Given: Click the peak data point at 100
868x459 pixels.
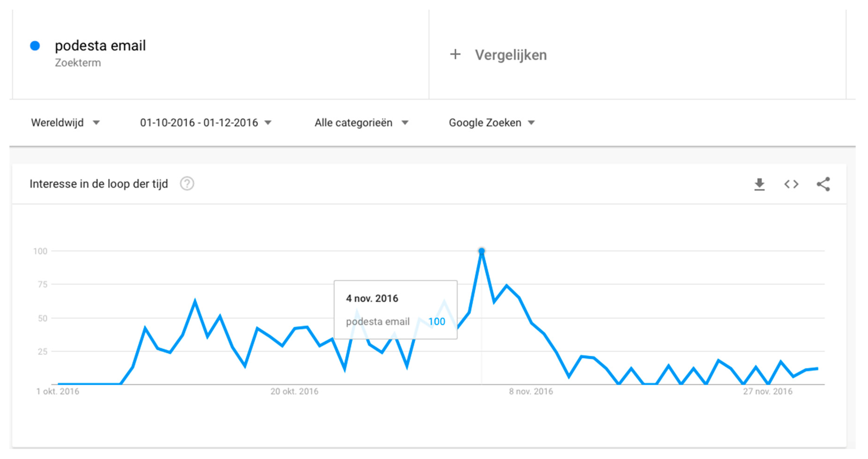Looking at the screenshot, I should [482, 251].
